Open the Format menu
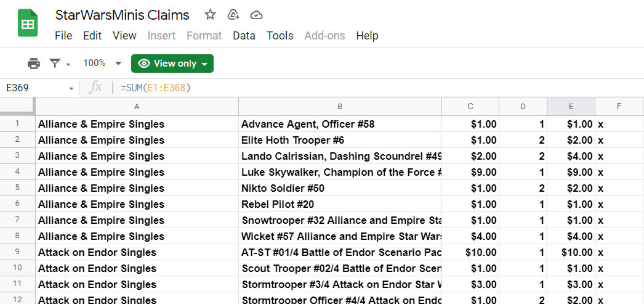This screenshot has height=304, width=644. (204, 36)
